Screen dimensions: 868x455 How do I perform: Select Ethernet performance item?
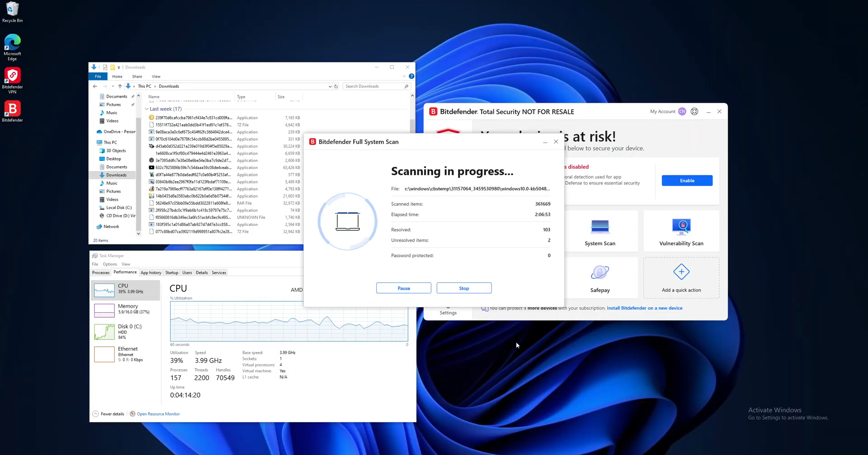pos(126,354)
